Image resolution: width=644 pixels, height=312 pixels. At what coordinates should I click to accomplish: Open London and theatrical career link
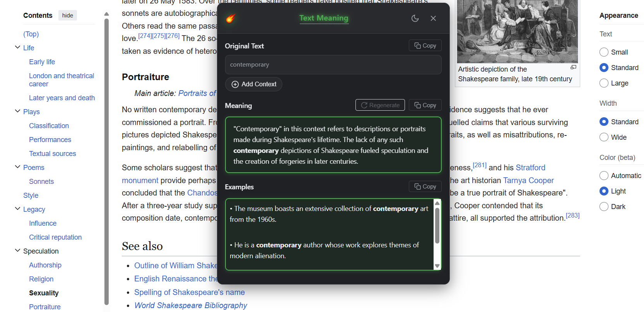pos(61,80)
